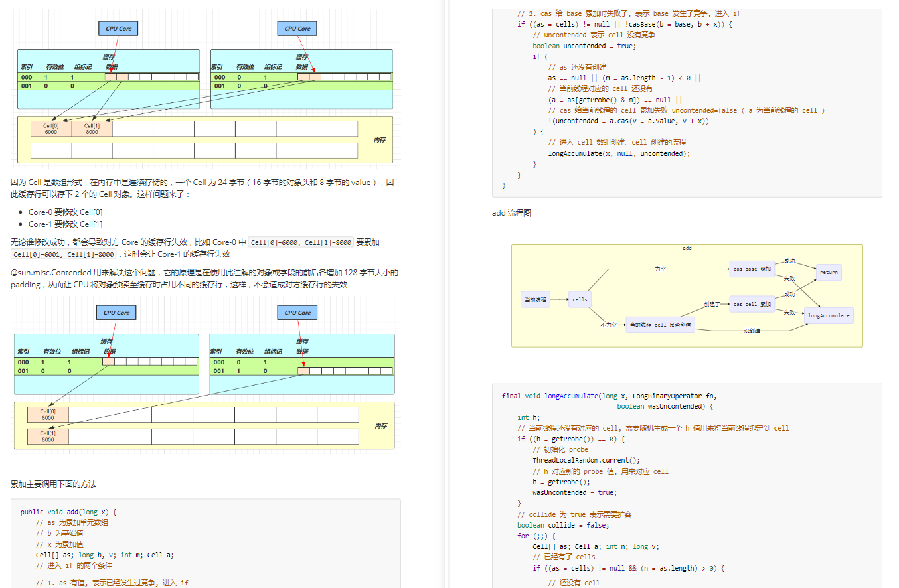Click code line "longAccumulate(x, null, uncontended);"
The width and height of the screenshot is (899, 588).
point(619,153)
